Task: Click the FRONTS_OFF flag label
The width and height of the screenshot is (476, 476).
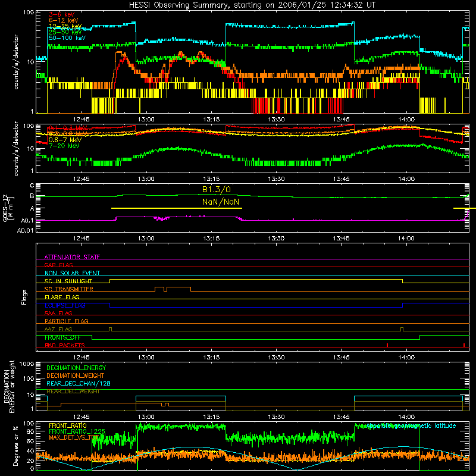Action: [62, 337]
